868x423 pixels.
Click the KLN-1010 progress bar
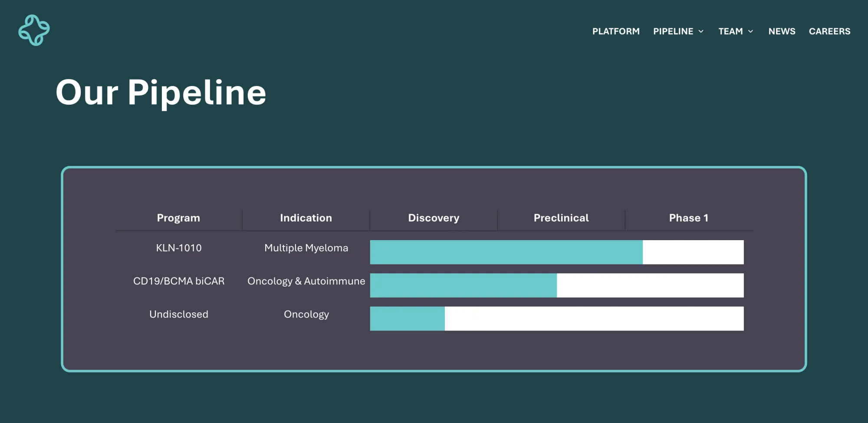point(556,252)
